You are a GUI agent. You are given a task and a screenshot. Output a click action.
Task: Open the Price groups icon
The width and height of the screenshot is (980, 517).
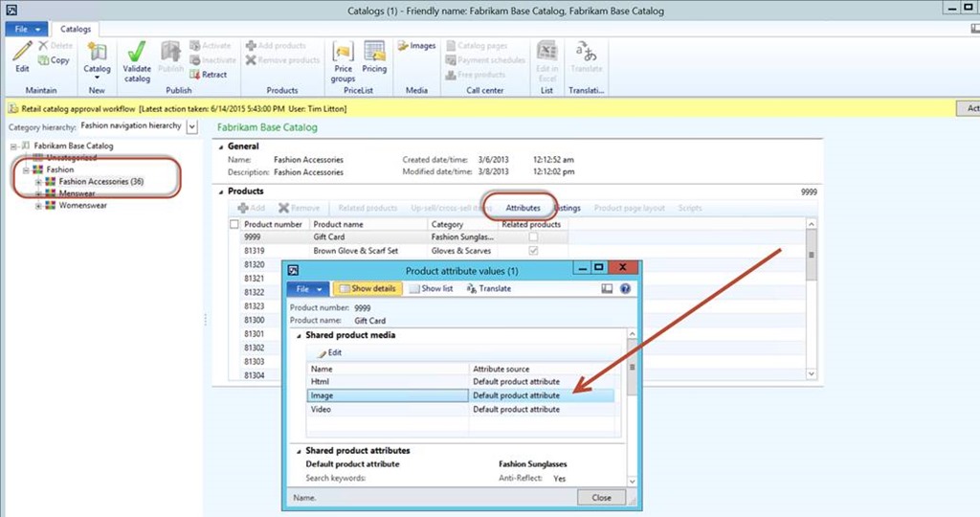343,52
